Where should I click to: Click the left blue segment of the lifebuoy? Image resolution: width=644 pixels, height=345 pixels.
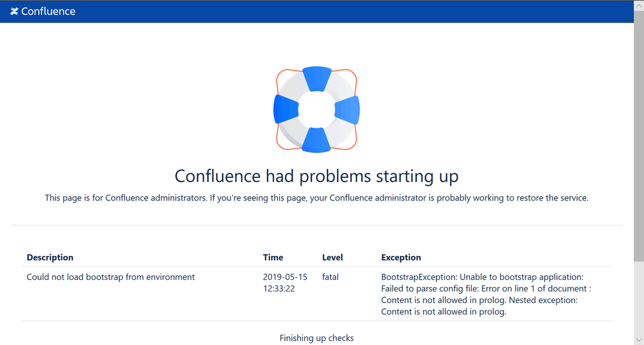coord(286,109)
